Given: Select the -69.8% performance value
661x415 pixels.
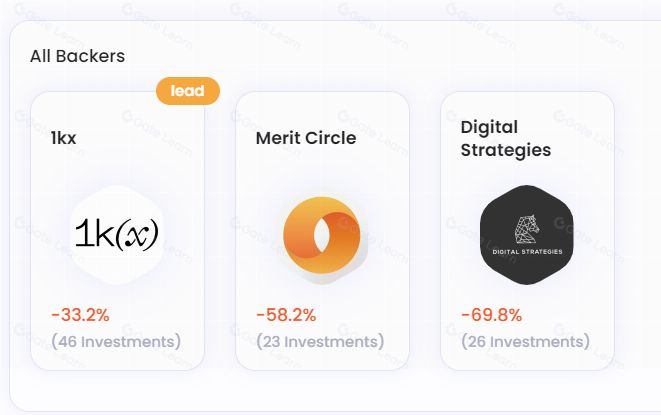Looking at the screenshot, I should pos(492,315).
